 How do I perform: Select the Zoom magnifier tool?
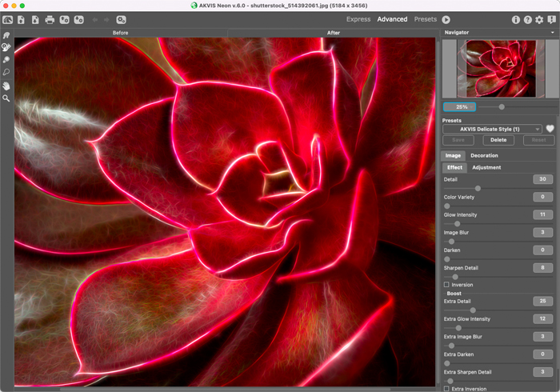pos(6,98)
